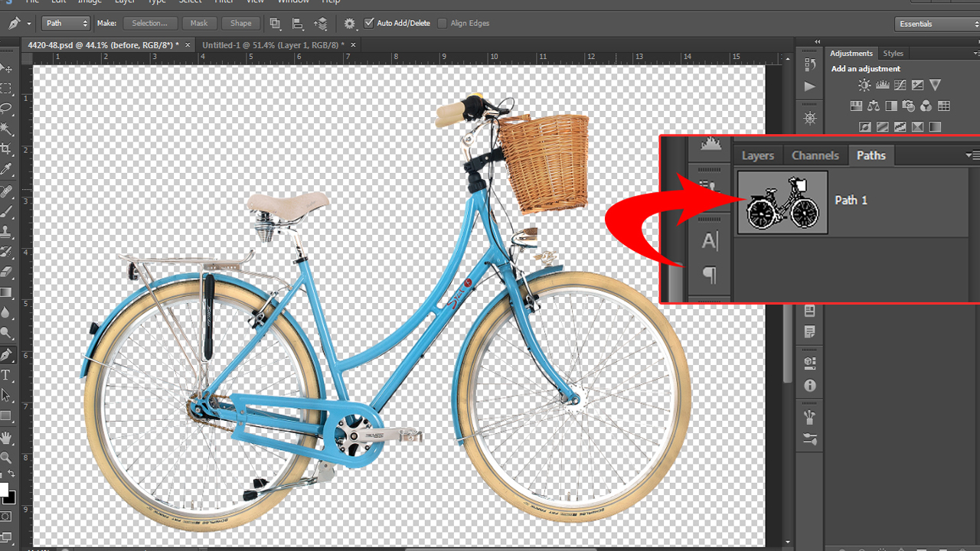
Task: Select the Dodge tool
Action: coord(6,332)
